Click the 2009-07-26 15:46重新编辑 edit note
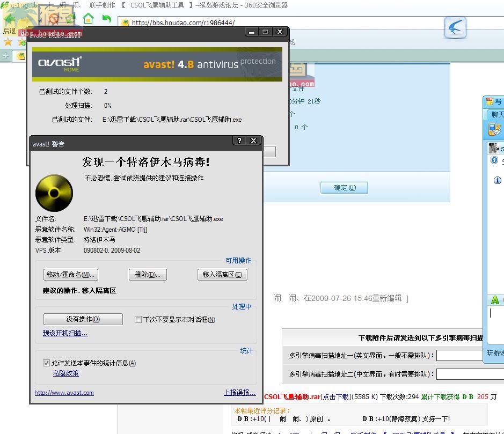Viewport: 504px width, 434px height. [357, 298]
